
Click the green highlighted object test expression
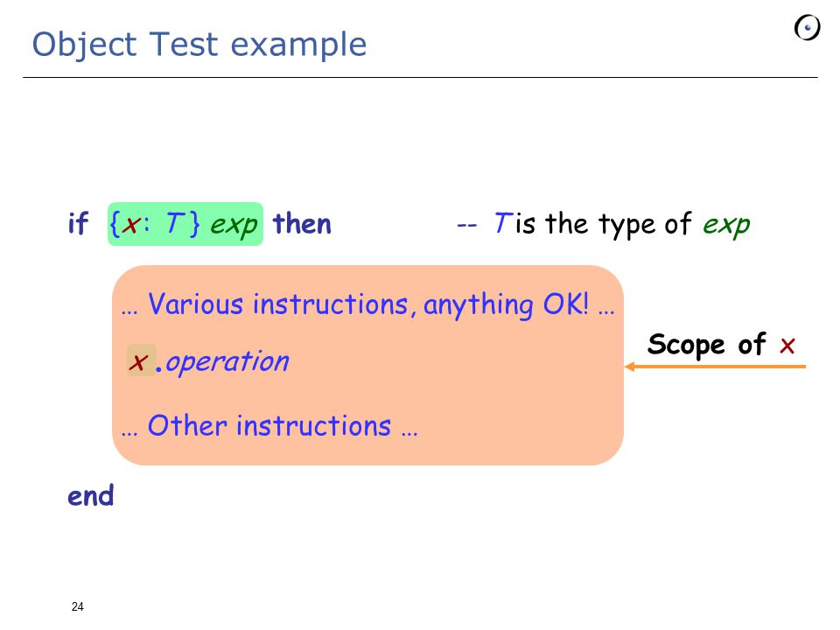coord(185,224)
